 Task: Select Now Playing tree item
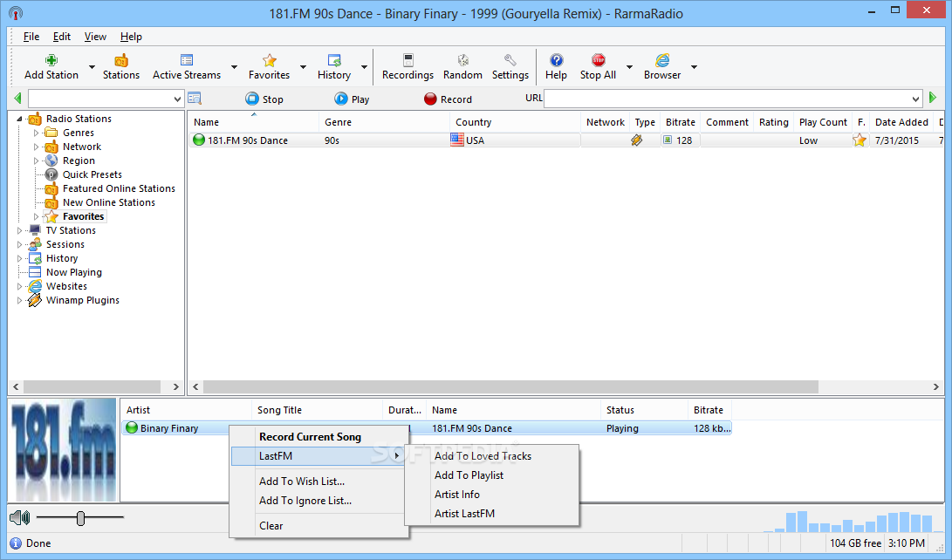click(74, 272)
